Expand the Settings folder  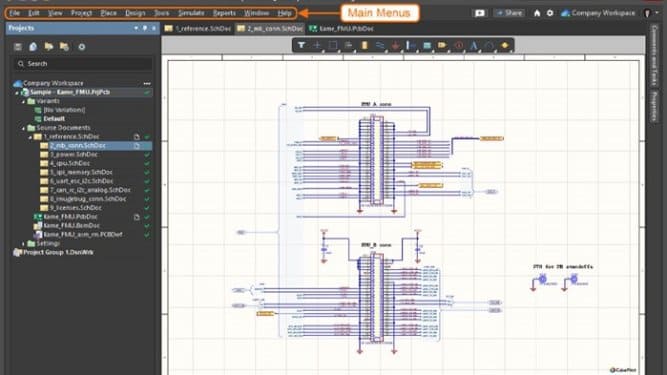(24, 244)
